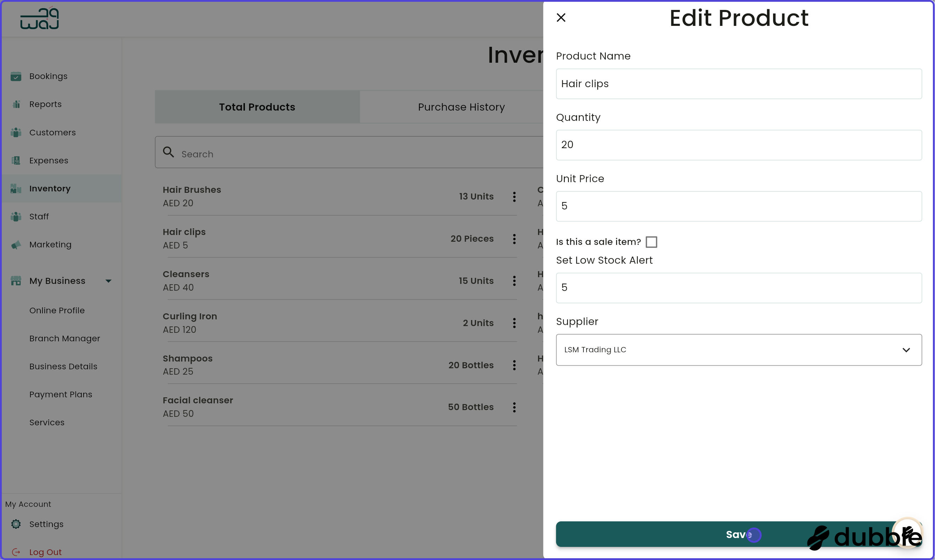Click the Staff sidebar icon
The image size is (935, 560).
[16, 216]
